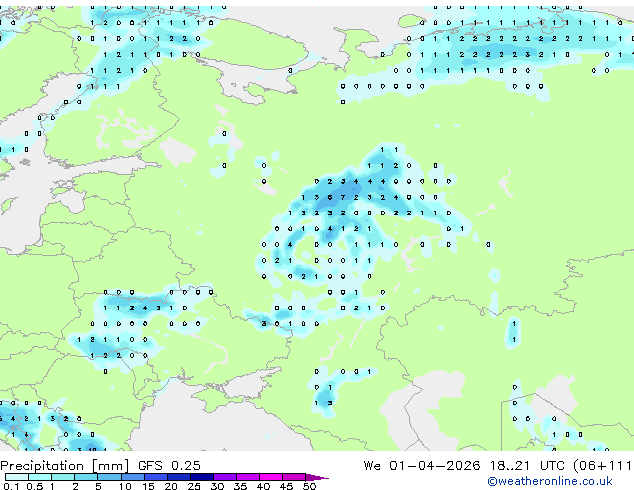Image resolution: width=634 pixels, height=490 pixels.
Task: Click the 5–10 mm legend swatch
Action: coord(109,477)
